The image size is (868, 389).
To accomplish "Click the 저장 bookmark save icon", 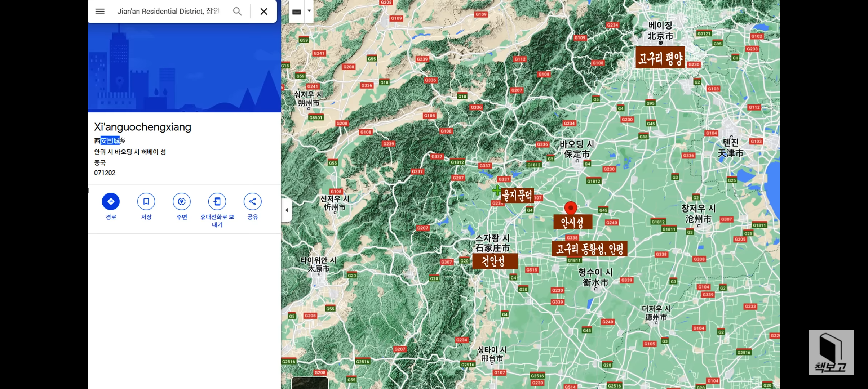I will pos(146,201).
